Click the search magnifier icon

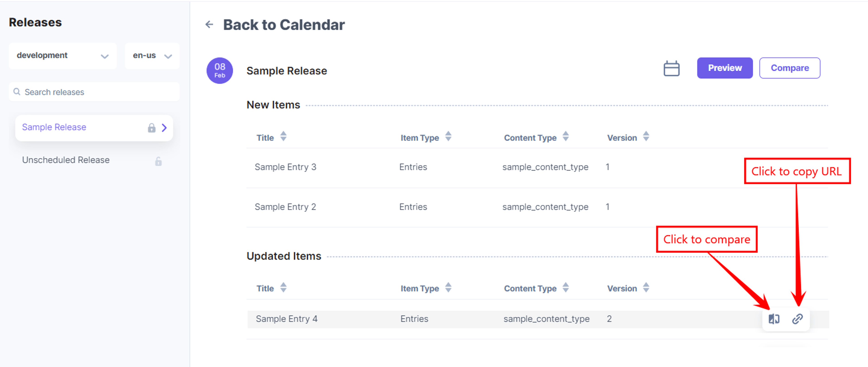tap(17, 92)
